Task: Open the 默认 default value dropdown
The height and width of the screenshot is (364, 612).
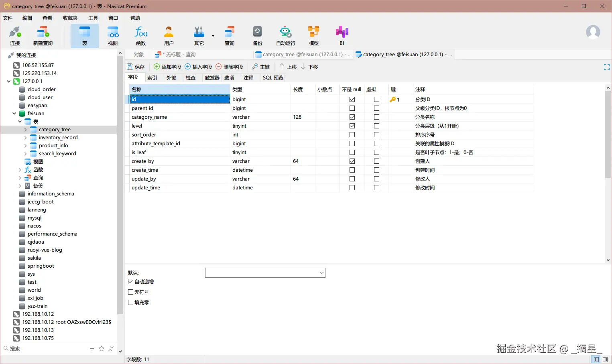Action: pyautogui.click(x=321, y=273)
